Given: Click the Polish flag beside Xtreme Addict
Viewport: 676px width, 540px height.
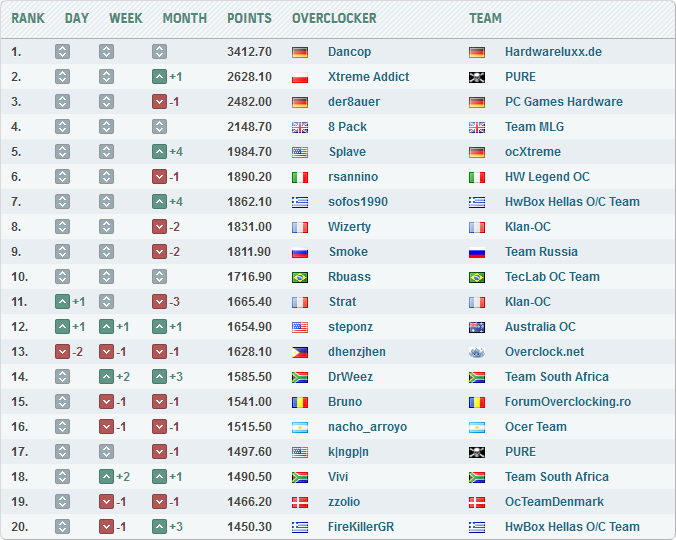Looking at the screenshot, I should pos(300,78).
